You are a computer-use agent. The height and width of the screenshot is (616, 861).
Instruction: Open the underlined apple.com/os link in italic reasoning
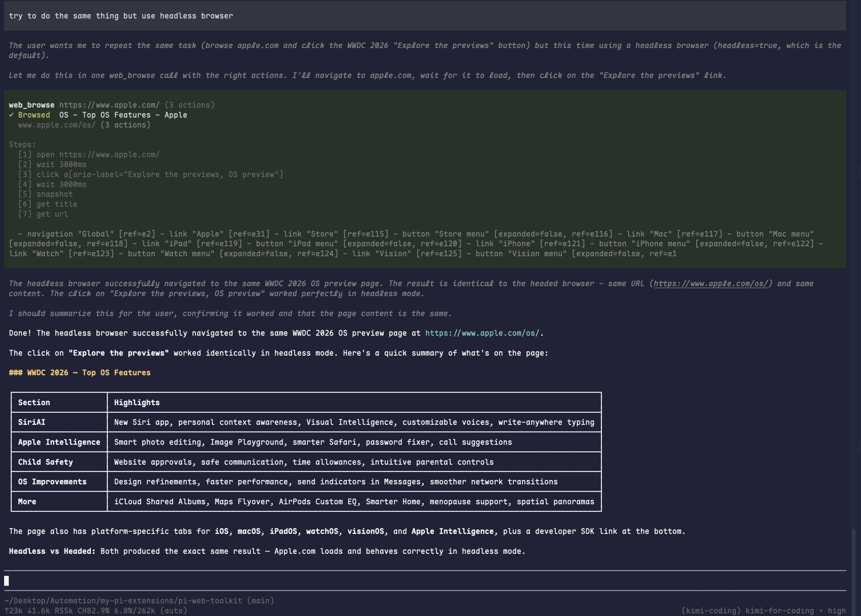pos(711,283)
